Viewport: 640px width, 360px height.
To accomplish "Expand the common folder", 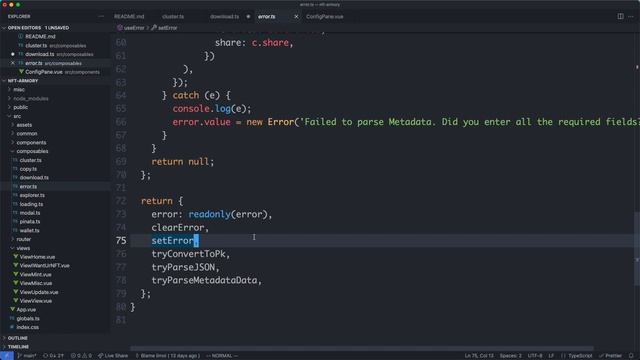I will [27, 133].
